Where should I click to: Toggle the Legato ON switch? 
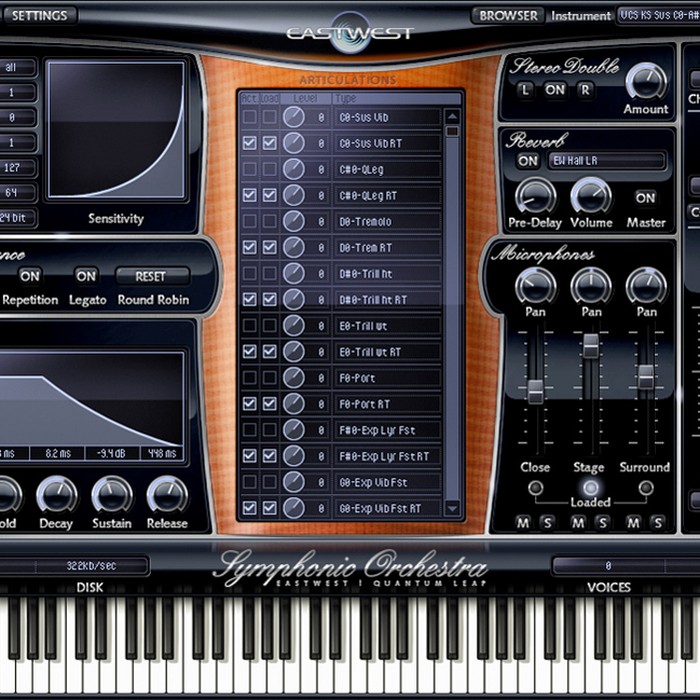point(86,276)
